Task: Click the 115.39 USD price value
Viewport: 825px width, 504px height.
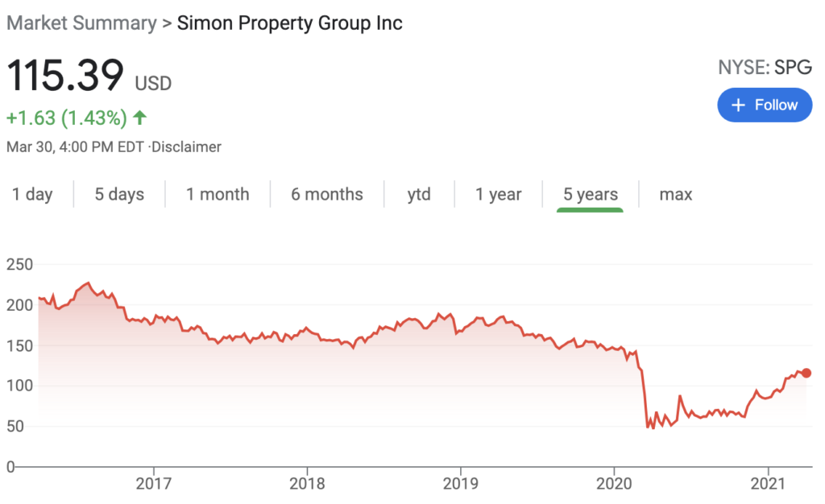Action: pyautogui.click(x=89, y=75)
